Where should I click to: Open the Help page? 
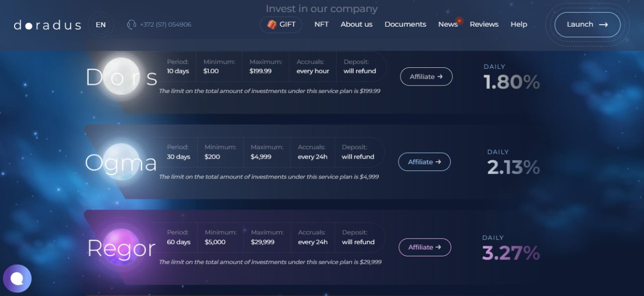(519, 24)
